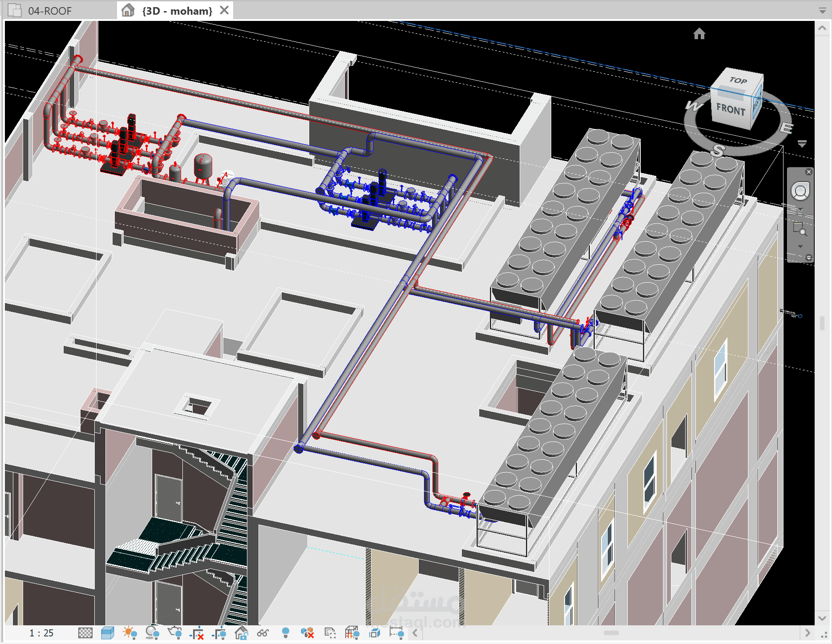Click the vertical scrollbar down arrow
Image resolution: width=832 pixels, height=644 pixels.
[822, 618]
